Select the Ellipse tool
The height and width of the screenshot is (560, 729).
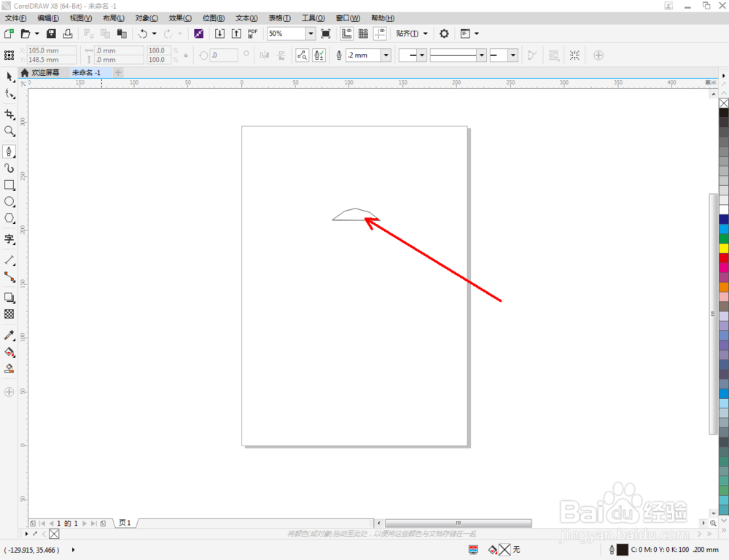9,202
